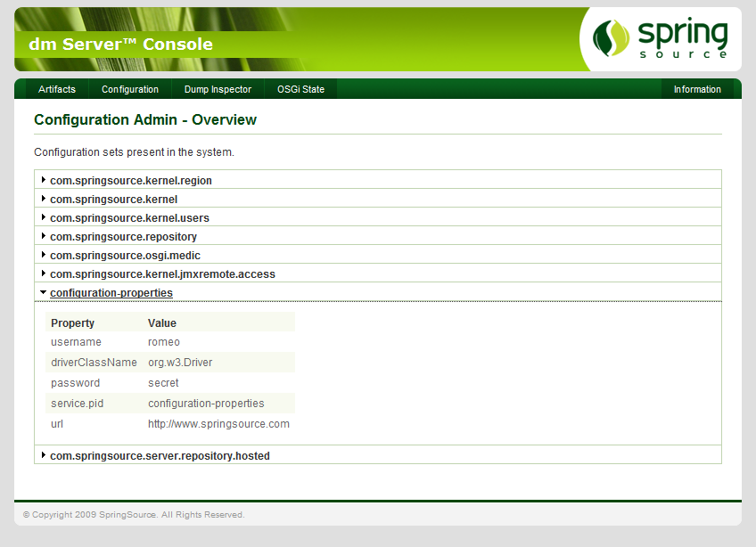Collapse arrow for configuration-properties

44,292
